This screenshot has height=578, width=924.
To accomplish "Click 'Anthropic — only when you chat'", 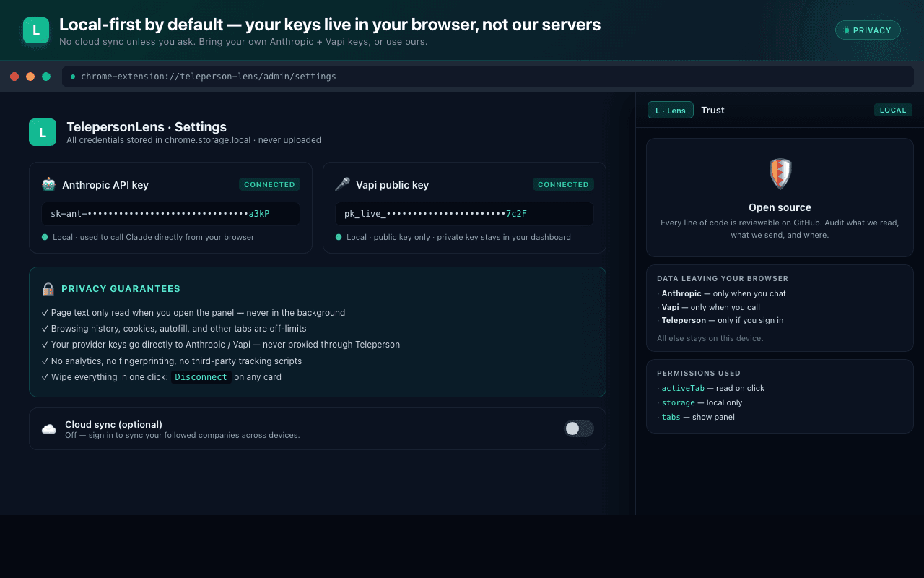I will coord(721,293).
